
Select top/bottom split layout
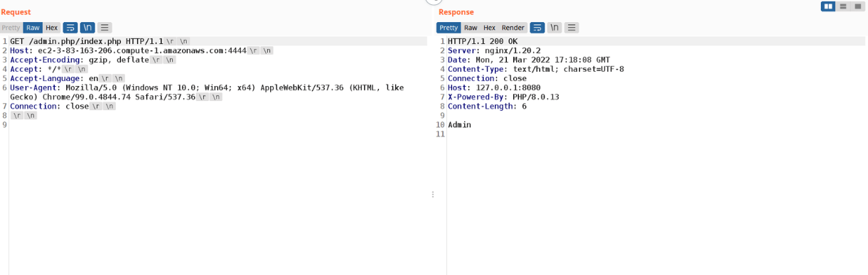tap(843, 6)
